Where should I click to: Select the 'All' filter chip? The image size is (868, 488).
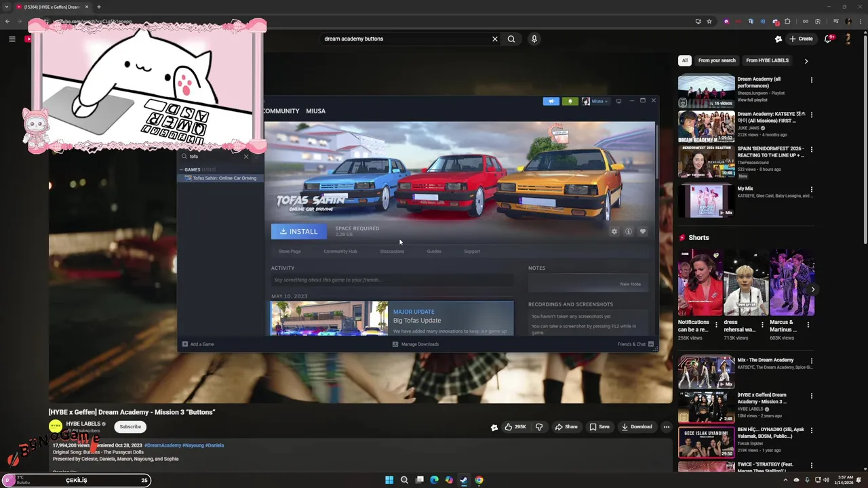tap(685, 60)
